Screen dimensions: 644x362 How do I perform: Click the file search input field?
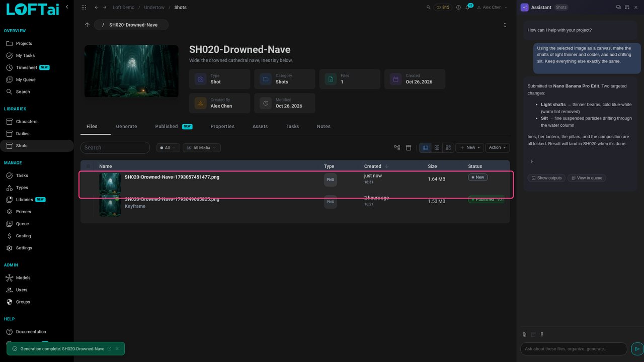point(115,148)
